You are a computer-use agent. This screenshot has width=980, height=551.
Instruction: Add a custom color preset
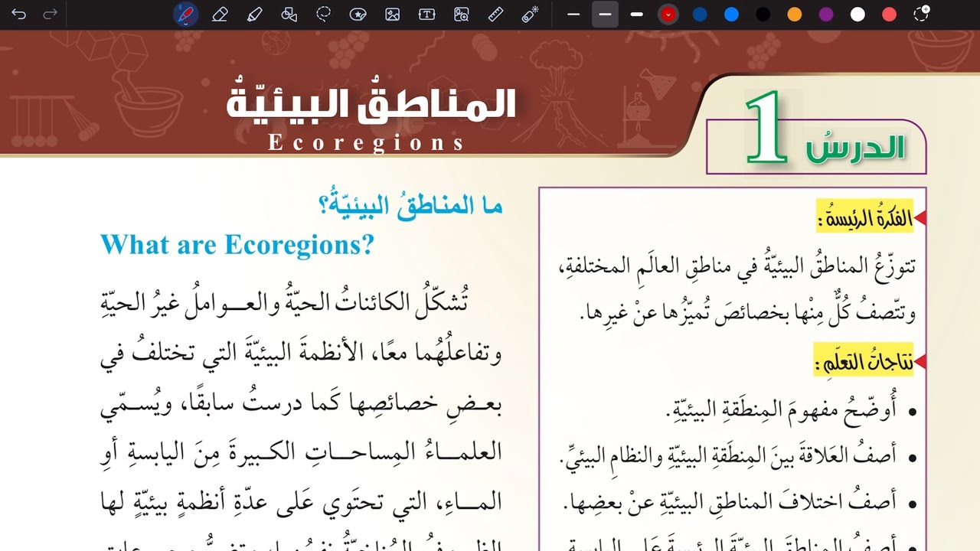pos(922,14)
